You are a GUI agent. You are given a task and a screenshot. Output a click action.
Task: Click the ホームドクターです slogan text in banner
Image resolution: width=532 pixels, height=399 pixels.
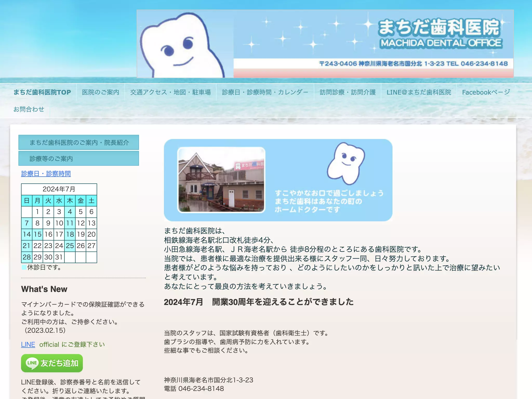[308, 209]
